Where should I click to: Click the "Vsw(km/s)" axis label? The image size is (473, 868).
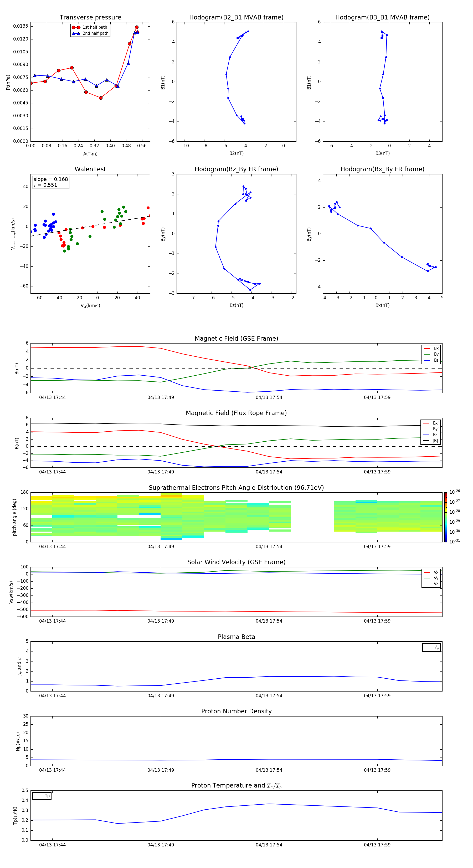11,592
